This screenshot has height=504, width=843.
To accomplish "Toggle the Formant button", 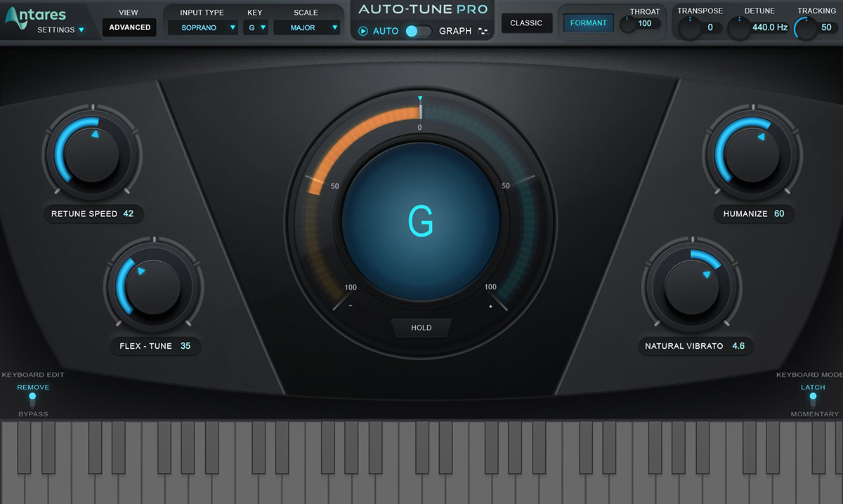I will pos(589,23).
